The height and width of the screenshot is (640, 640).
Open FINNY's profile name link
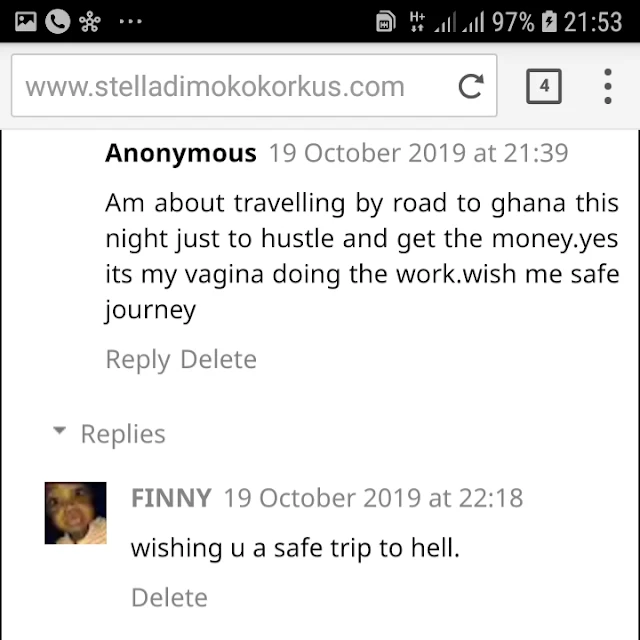171,498
